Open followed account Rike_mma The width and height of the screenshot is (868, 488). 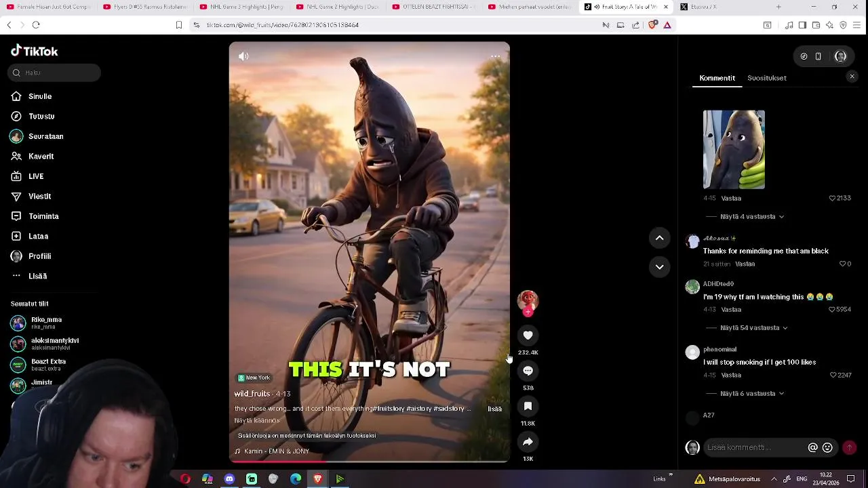(46, 323)
